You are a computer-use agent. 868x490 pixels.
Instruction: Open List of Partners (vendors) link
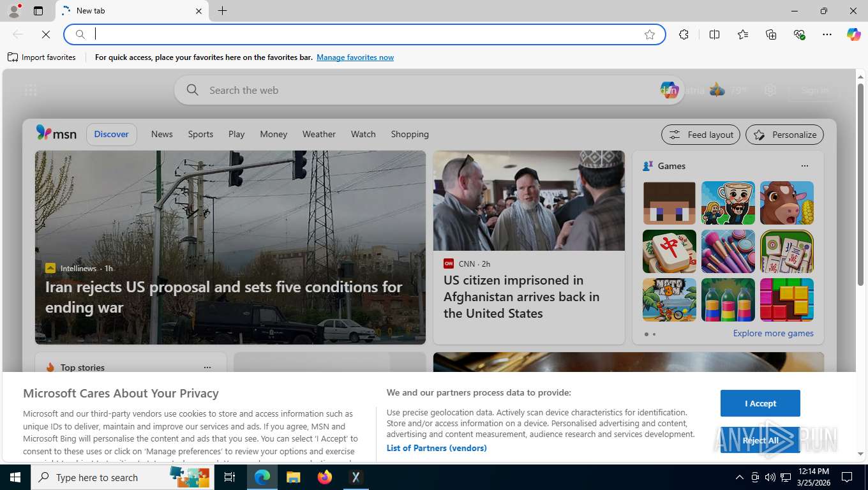pos(437,448)
